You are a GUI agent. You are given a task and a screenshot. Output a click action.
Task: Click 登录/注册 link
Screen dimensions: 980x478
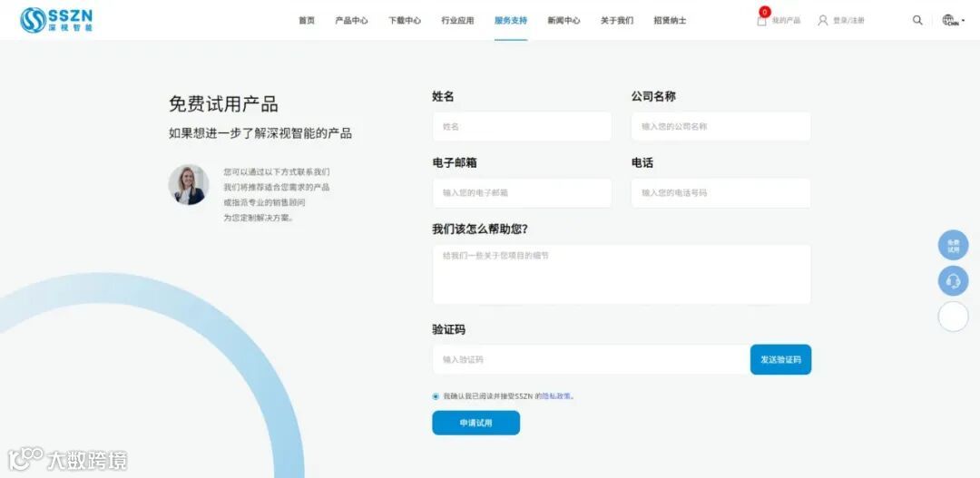[848, 21]
